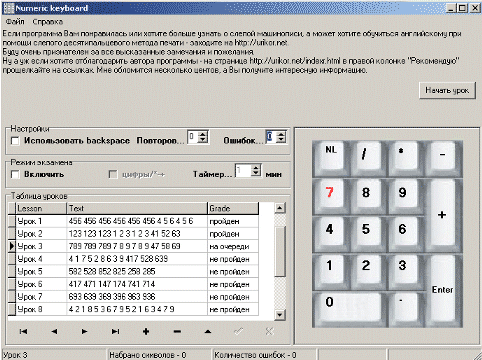Screen dimensions: 482x360
Task: Click the Начать урок button
Action: pos(447,90)
